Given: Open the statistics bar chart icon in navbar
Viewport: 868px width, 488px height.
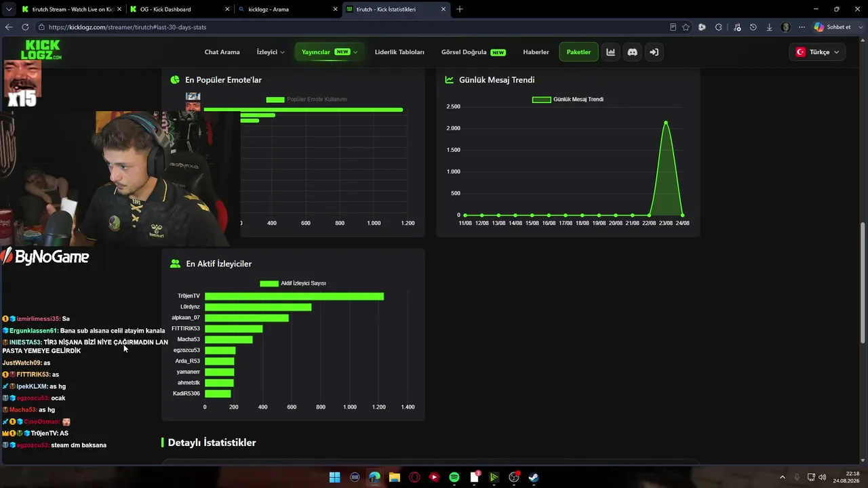Looking at the screenshot, I should [610, 52].
